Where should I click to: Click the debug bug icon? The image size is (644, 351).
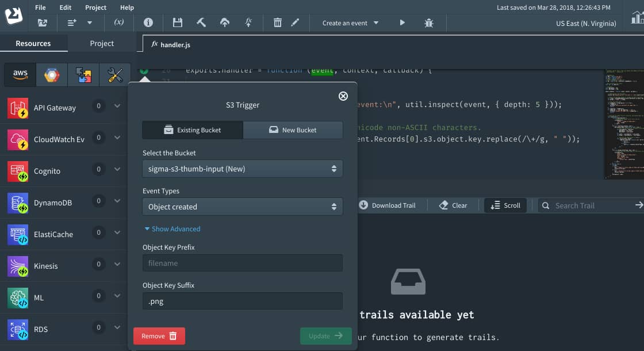pyautogui.click(x=429, y=23)
